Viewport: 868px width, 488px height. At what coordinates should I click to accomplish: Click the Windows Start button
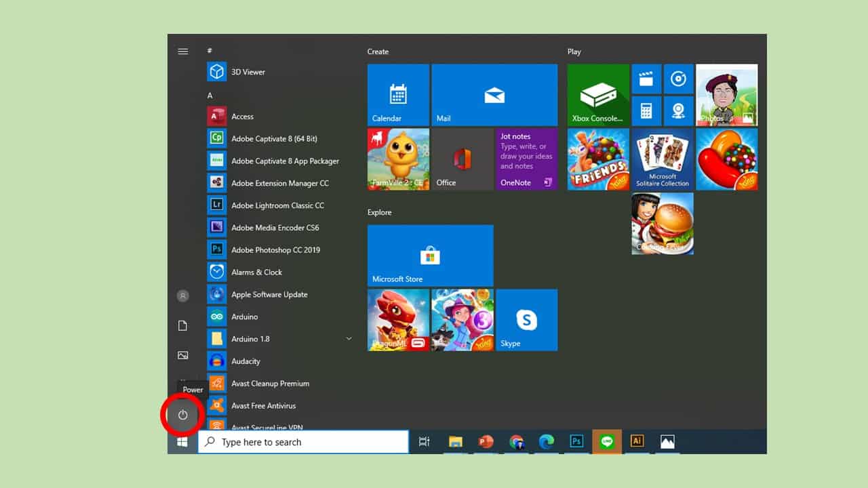click(182, 442)
